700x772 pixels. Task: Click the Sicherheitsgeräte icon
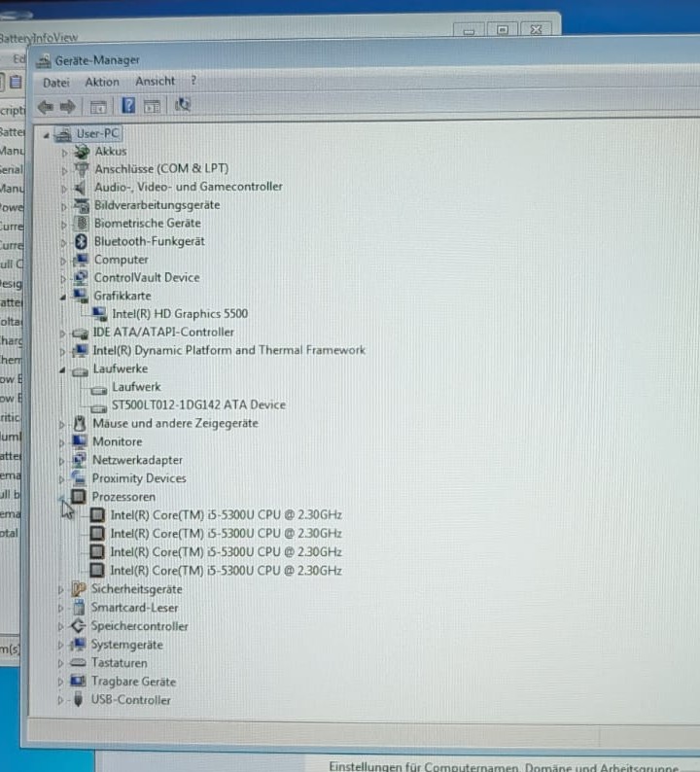(79, 589)
